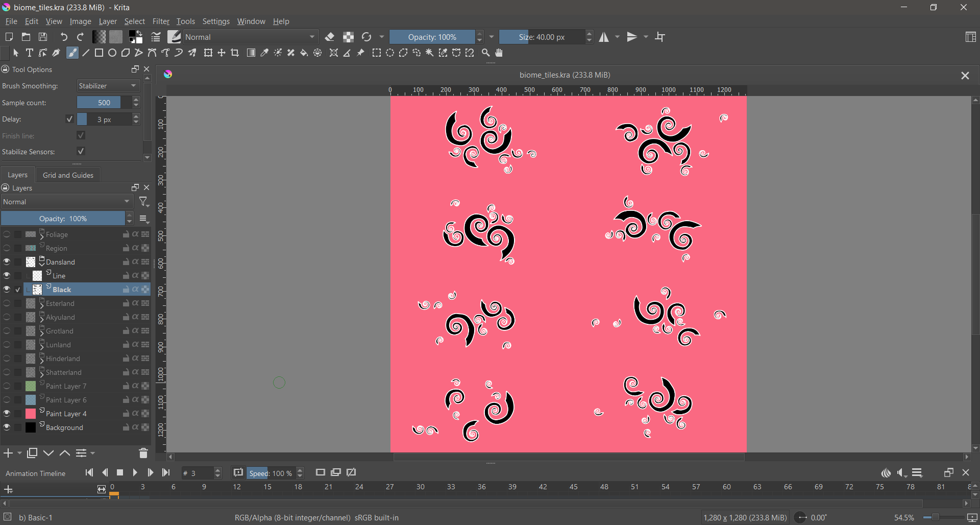This screenshot has height=525, width=980.
Task: Toggle preserve alpha
Action: pyautogui.click(x=349, y=37)
